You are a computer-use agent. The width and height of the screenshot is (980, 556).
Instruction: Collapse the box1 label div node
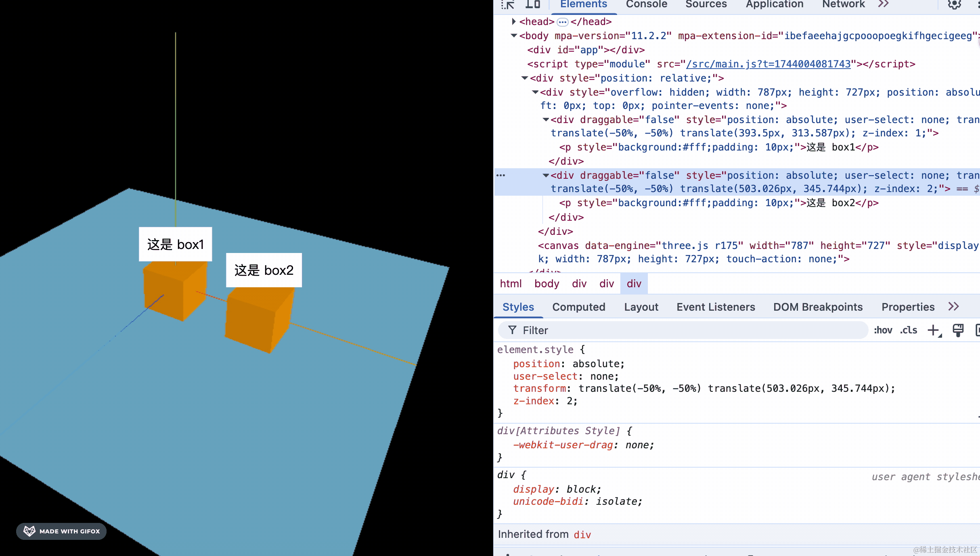(x=545, y=119)
